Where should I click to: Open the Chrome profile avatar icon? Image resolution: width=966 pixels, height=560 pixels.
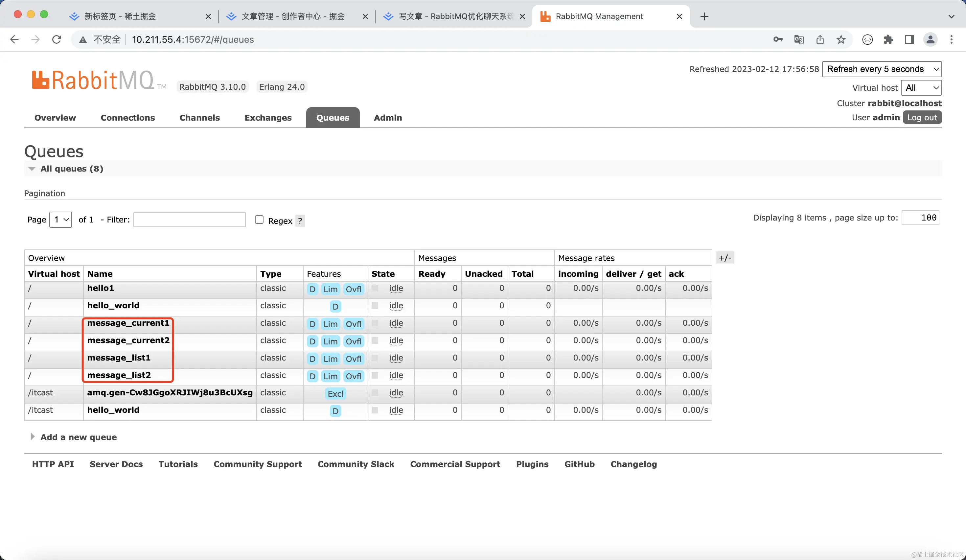pos(931,39)
